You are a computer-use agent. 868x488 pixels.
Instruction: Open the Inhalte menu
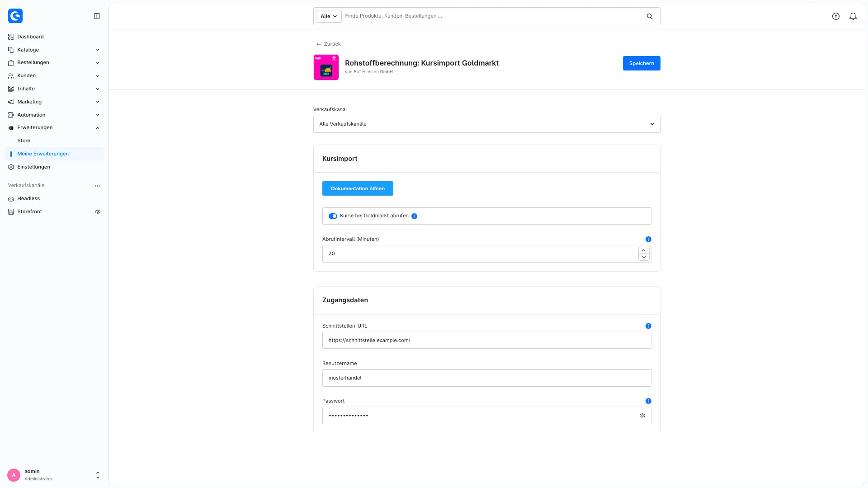pyautogui.click(x=54, y=89)
